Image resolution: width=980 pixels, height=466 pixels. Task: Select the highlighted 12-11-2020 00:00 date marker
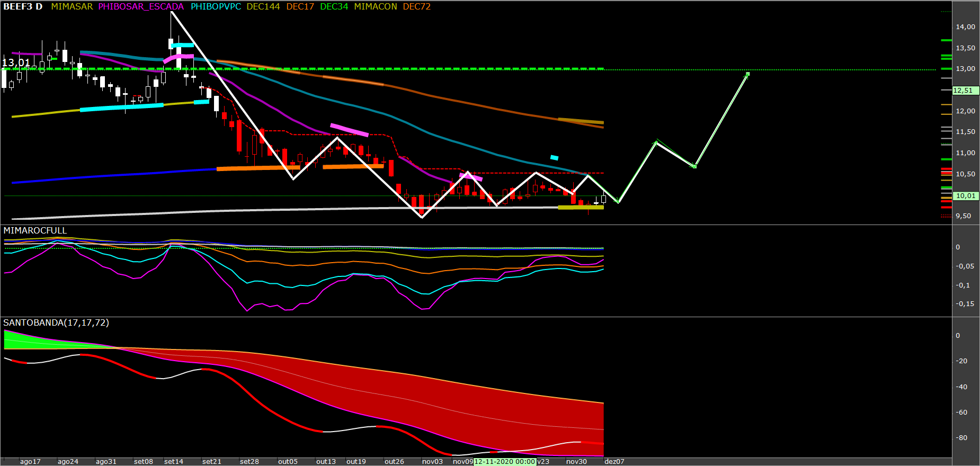coord(504,462)
